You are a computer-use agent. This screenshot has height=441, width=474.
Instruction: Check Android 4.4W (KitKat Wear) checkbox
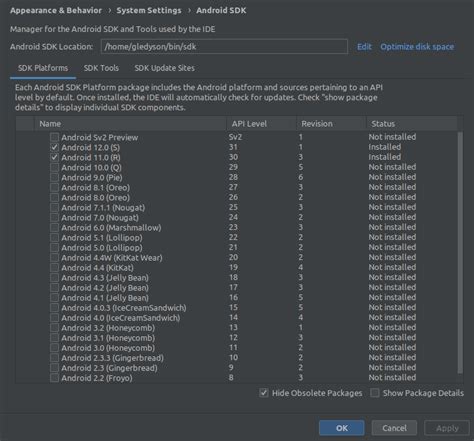click(x=54, y=257)
